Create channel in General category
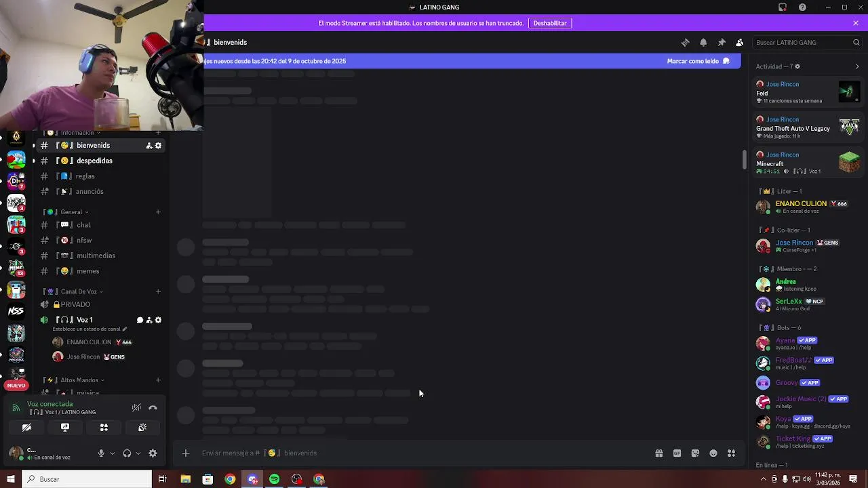The width and height of the screenshot is (868, 488). (x=158, y=212)
